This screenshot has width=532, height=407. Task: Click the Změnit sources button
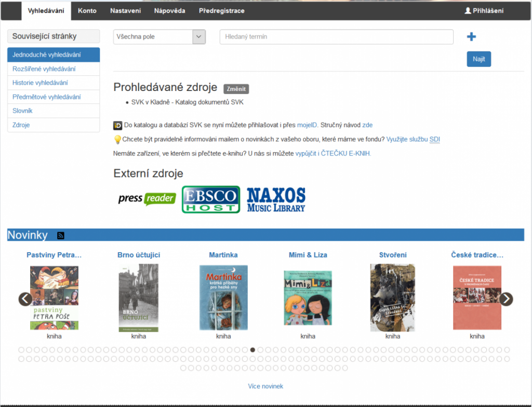click(236, 88)
